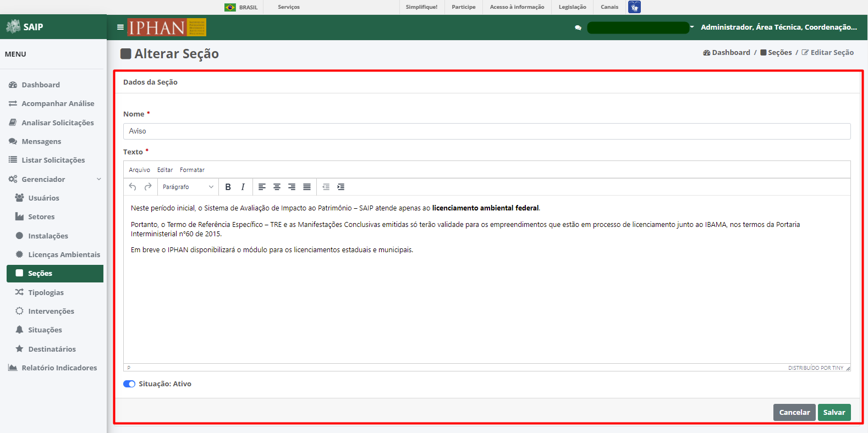Align text center

click(277, 187)
